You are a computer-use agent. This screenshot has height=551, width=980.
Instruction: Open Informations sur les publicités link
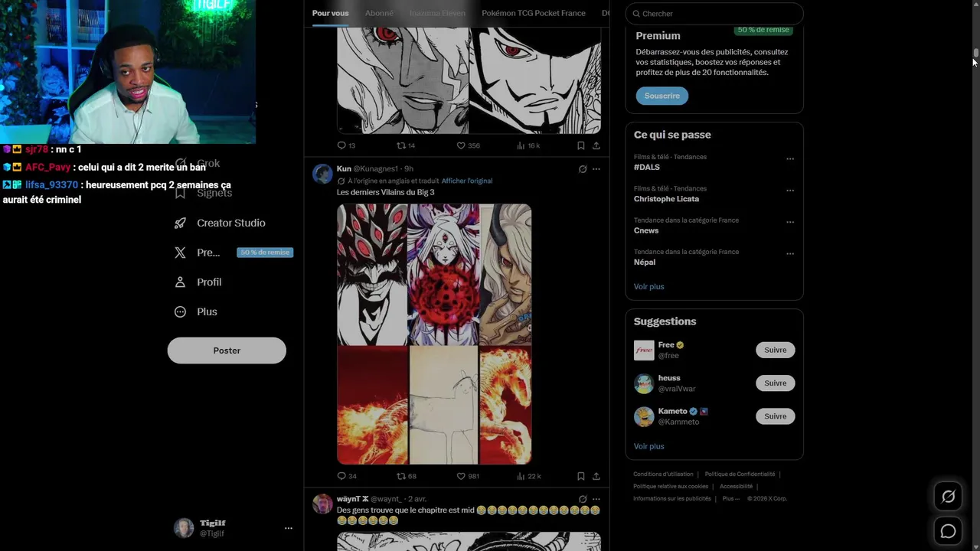click(672, 498)
